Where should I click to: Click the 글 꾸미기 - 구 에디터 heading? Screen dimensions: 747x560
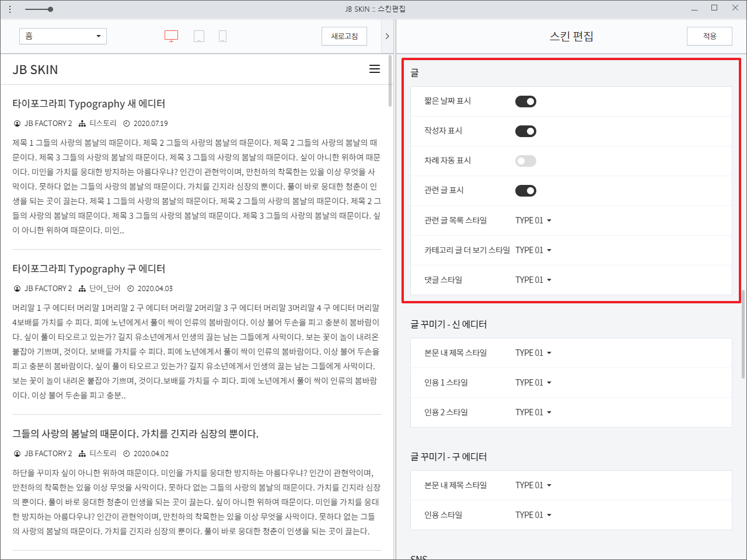pos(448,457)
